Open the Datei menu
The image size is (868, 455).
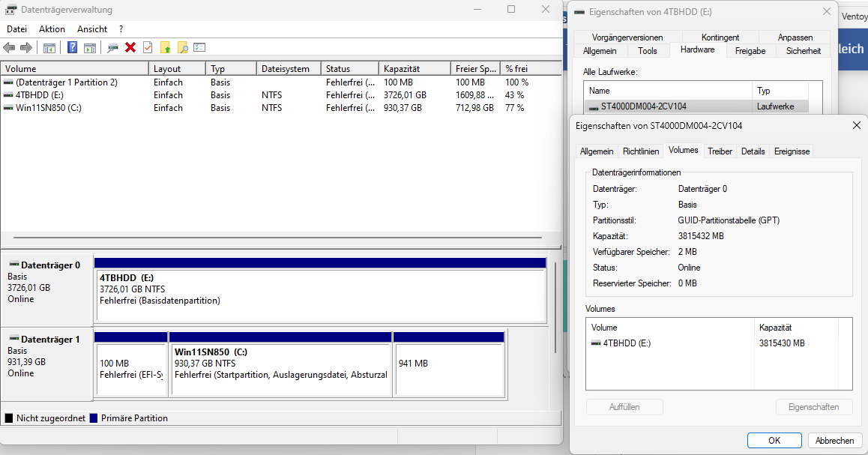tap(16, 28)
